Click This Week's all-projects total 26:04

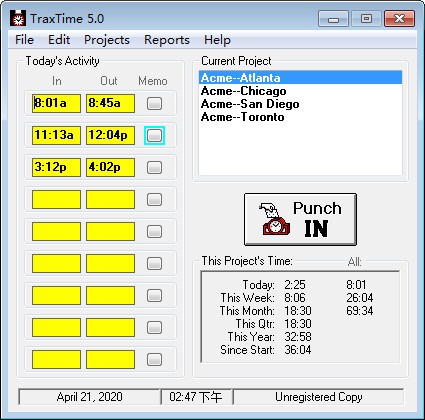(x=360, y=298)
